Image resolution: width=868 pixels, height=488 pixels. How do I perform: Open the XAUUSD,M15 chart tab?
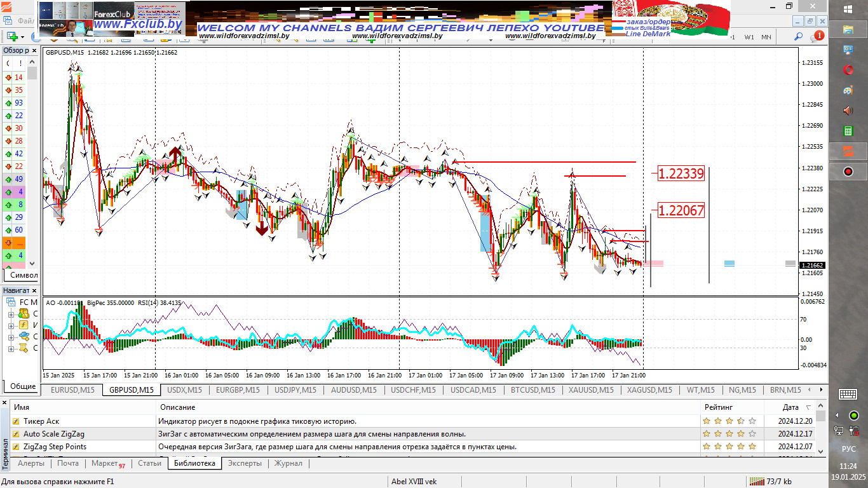[x=591, y=390]
